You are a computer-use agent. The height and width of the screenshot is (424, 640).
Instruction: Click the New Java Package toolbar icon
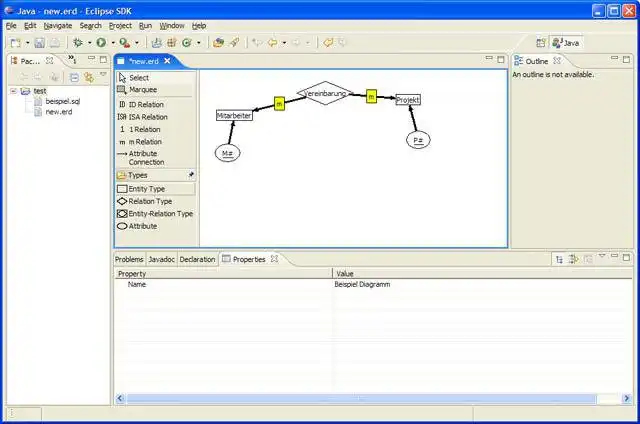point(172,42)
